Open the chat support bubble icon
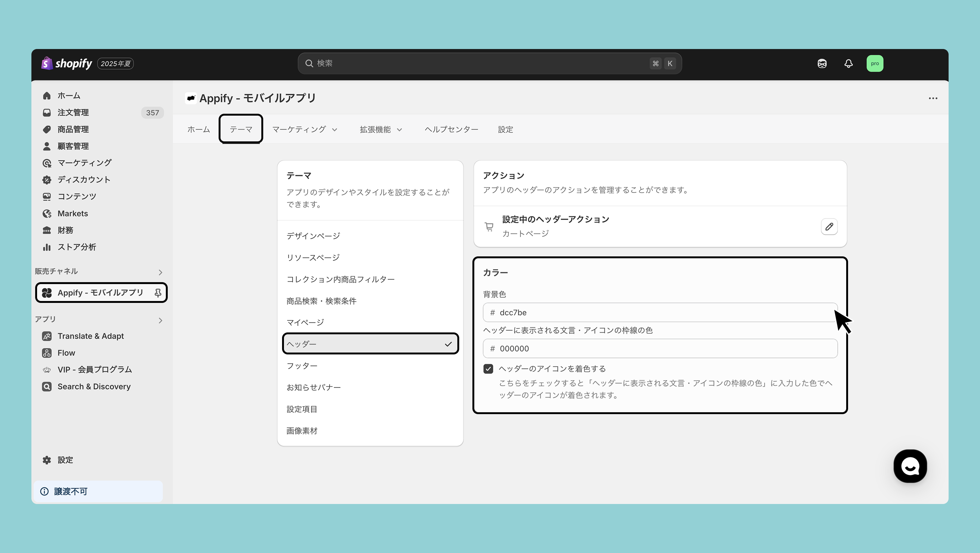This screenshot has width=980, height=553. click(910, 466)
